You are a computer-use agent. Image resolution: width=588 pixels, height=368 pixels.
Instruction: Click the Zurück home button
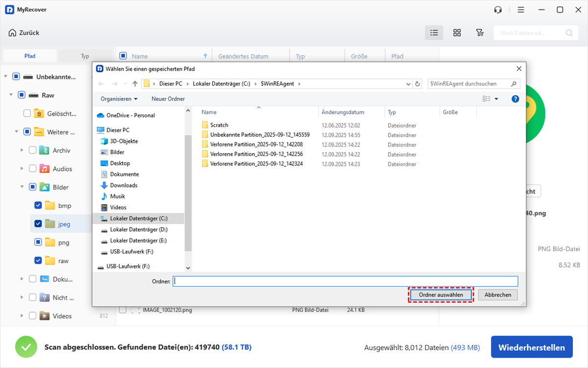click(x=24, y=33)
